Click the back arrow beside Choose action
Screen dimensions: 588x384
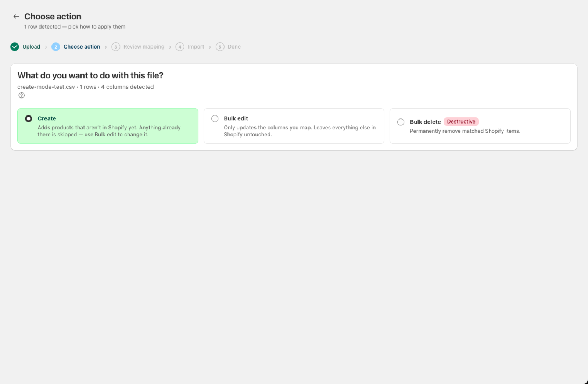coord(16,17)
